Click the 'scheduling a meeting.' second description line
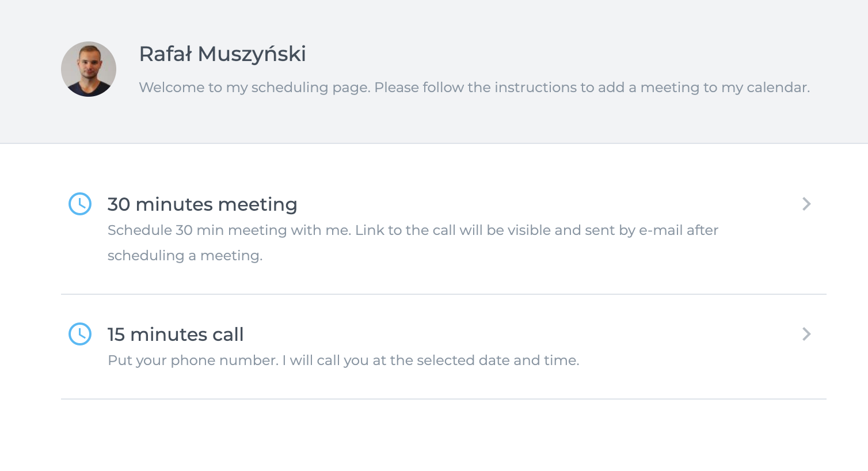The image size is (868, 471). (185, 256)
